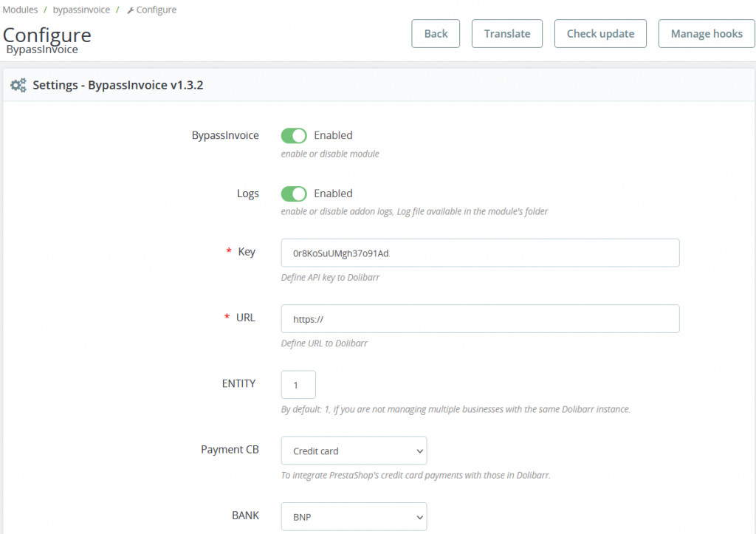The image size is (756, 534).
Task: Click the Translate button
Action: pyautogui.click(x=507, y=34)
